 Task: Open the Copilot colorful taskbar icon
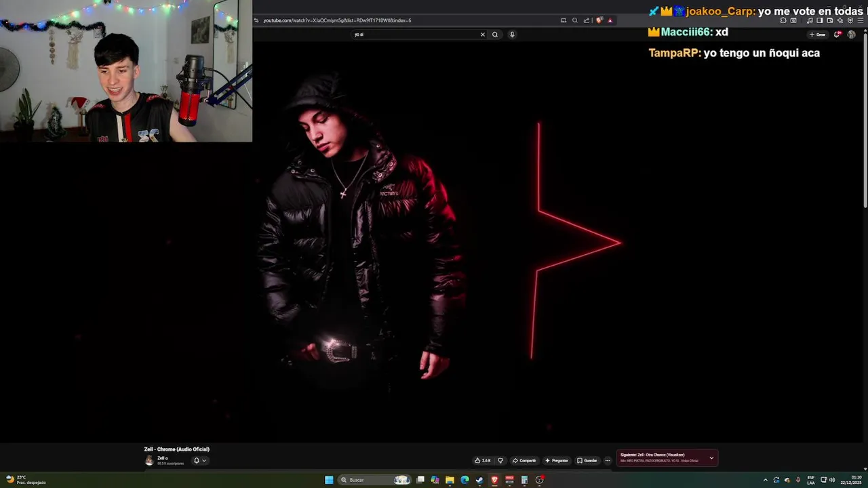pyautogui.click(x=435, y=480)
